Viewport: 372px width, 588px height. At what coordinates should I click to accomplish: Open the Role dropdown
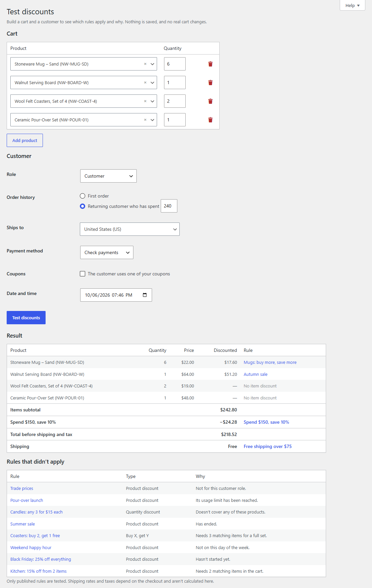pyautogui.click(x=108, y=176)
